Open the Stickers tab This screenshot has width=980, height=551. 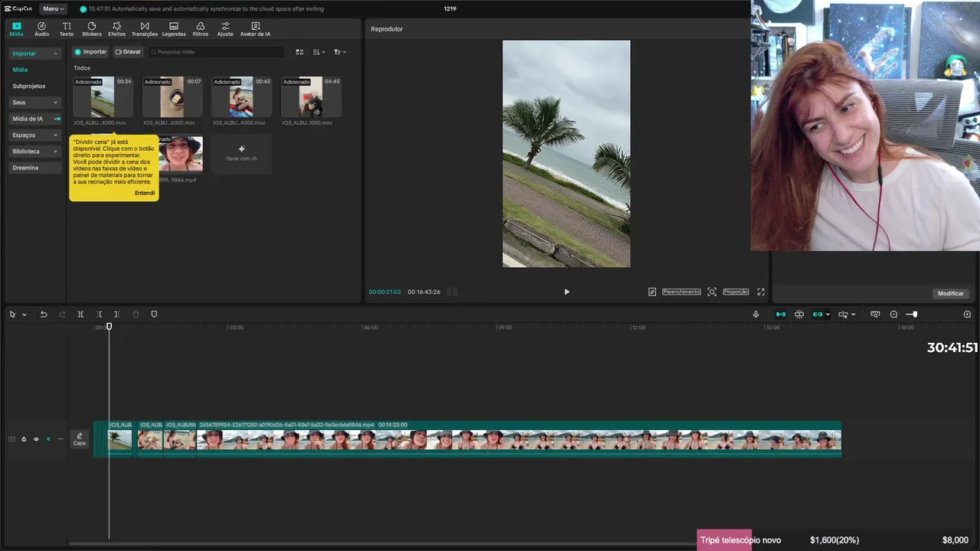coord(92,29)
